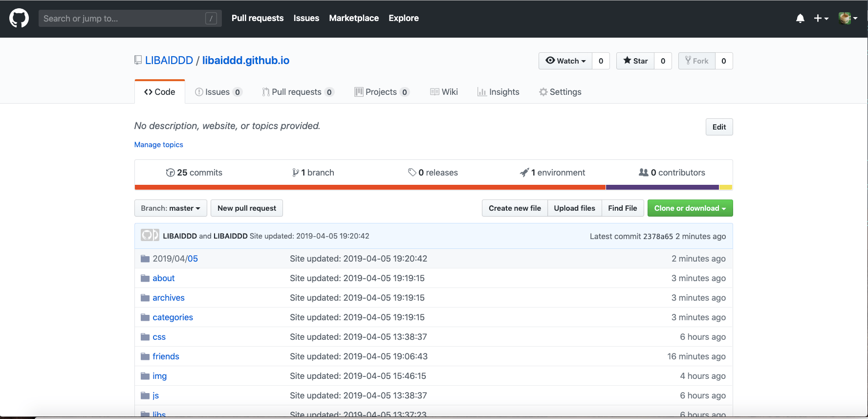Switch to the Wiki tab
868x419 pixels.
[444, 92]
